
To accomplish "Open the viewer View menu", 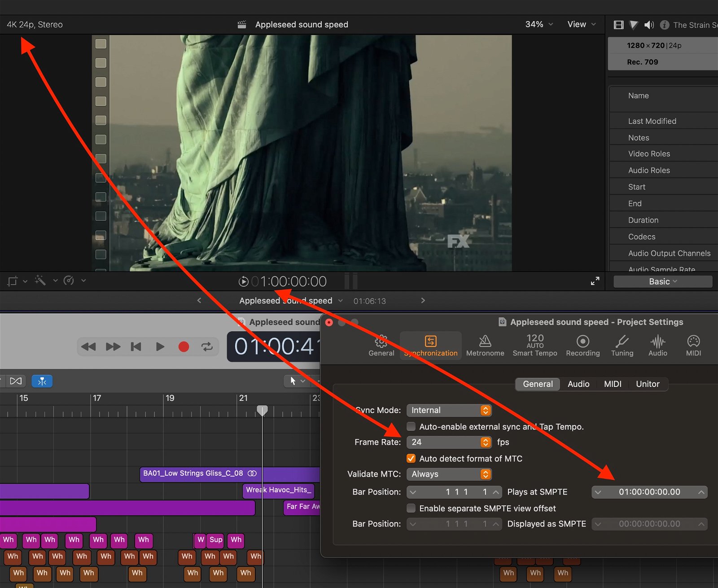I will pyautogui.click(x=582, y=24).
